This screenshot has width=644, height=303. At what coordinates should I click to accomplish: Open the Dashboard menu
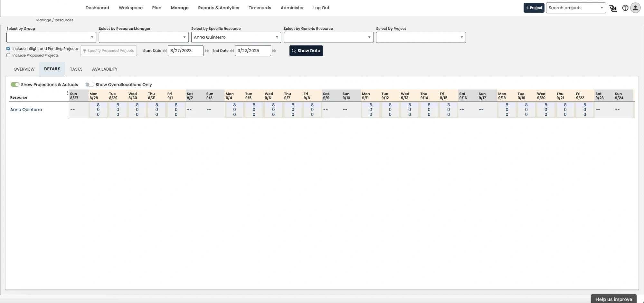tap(97, 8)
